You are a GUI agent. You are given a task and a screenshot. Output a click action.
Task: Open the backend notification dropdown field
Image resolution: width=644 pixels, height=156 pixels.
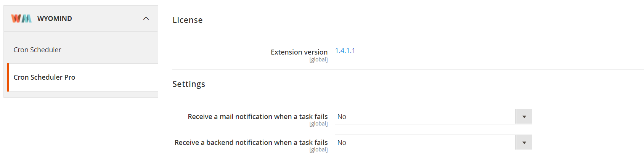tap(433, 143)
